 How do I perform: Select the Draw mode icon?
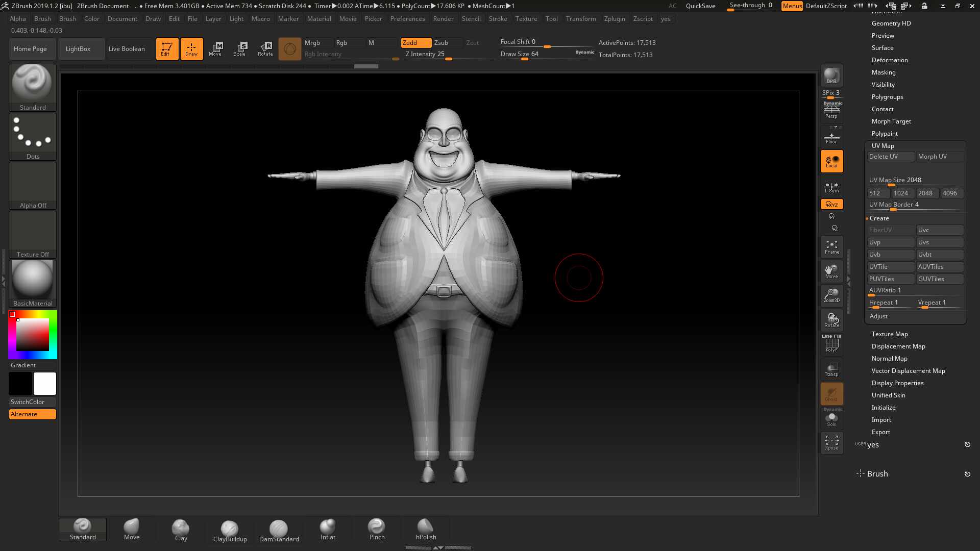pos(191,49)
